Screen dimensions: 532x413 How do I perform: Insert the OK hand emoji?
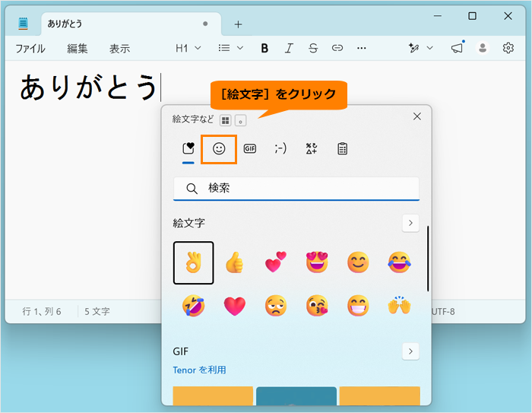[193, 263]
